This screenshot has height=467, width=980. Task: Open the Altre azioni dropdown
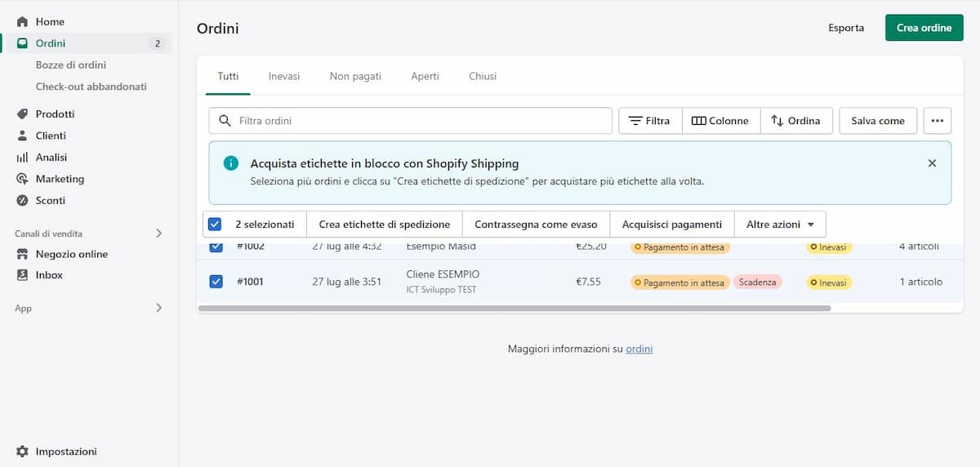coord(780,224)
